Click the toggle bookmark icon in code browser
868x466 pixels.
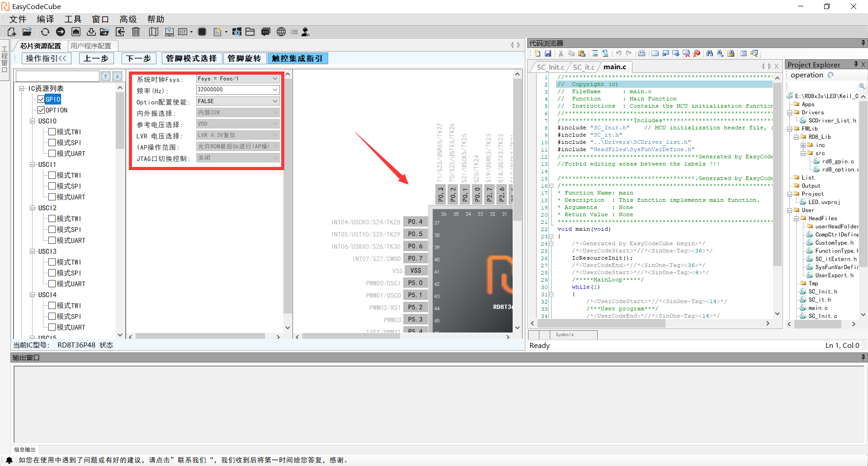[x=655, y=53]
